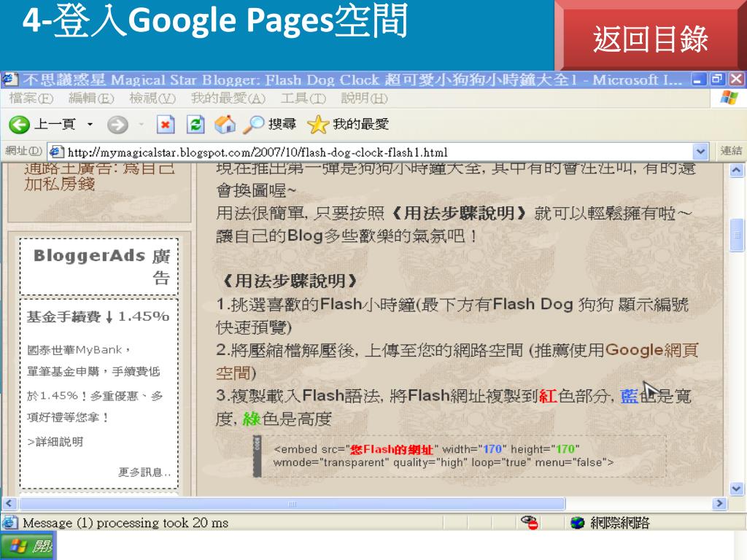747x560 pixels.
Task: Click the horizontal scrollbar thumb
Action: (292, 503)
